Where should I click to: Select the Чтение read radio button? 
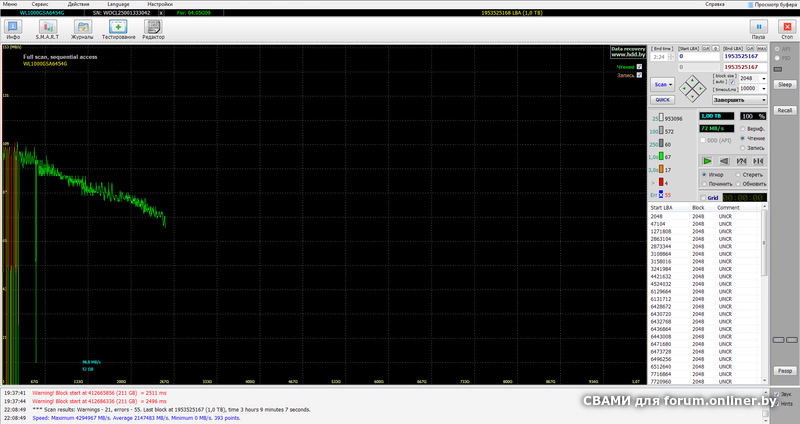pos(742,138)
